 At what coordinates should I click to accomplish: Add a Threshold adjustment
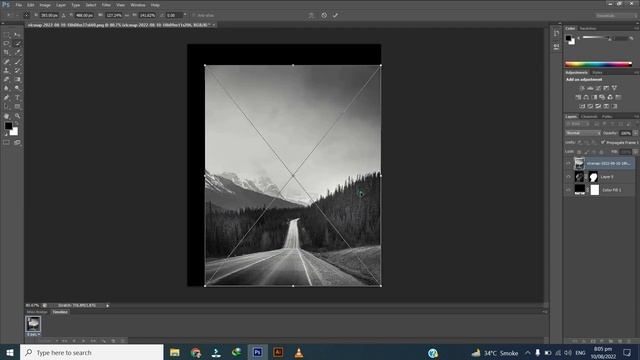click(598, 106)
